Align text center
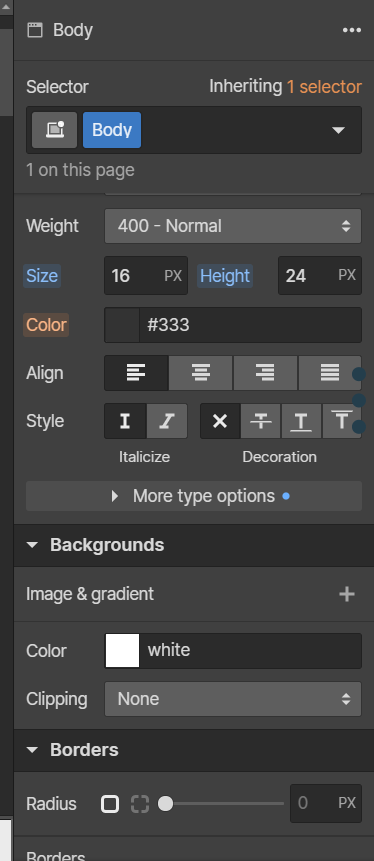Viewport: 374px width, 861px height. [201, 373]
